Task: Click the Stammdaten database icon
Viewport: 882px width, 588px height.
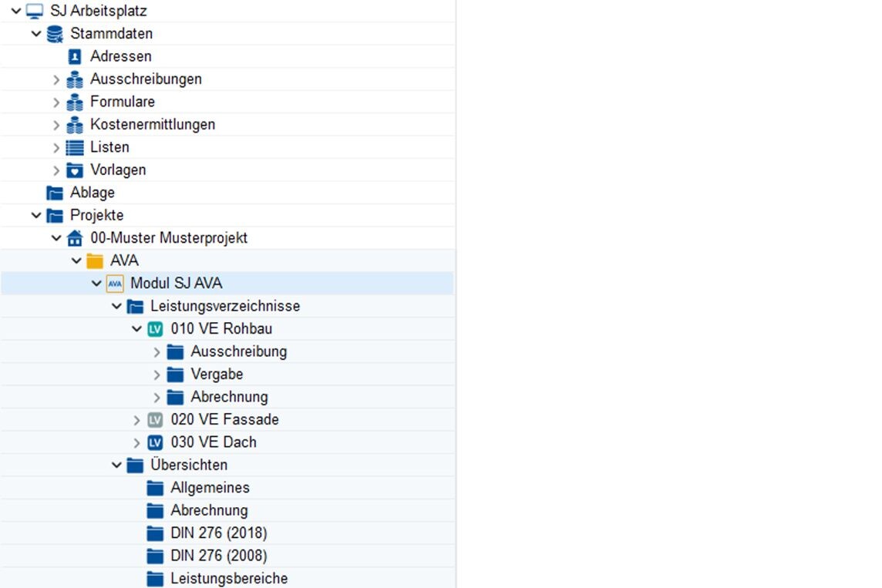Action: point(55,34)
